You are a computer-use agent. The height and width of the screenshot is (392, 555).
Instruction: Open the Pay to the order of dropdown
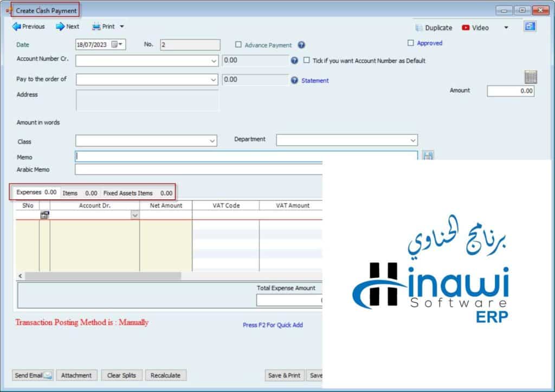click(214, 80)
